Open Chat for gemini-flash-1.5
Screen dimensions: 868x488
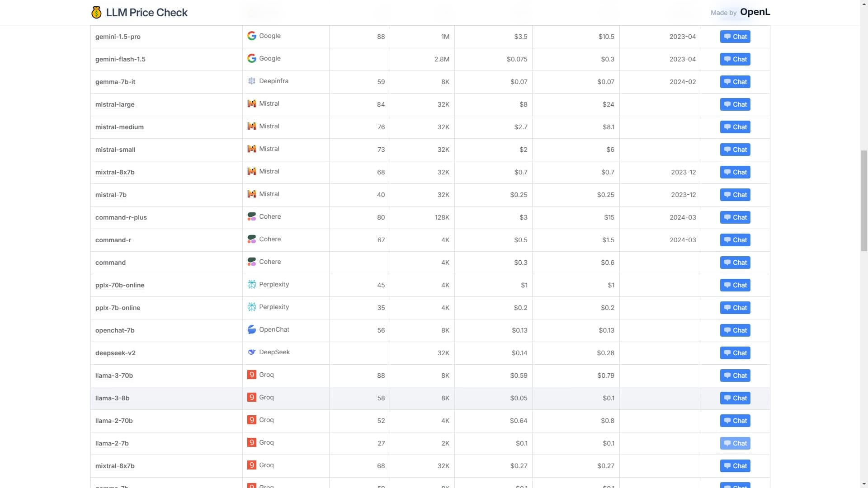pos(735,59)
